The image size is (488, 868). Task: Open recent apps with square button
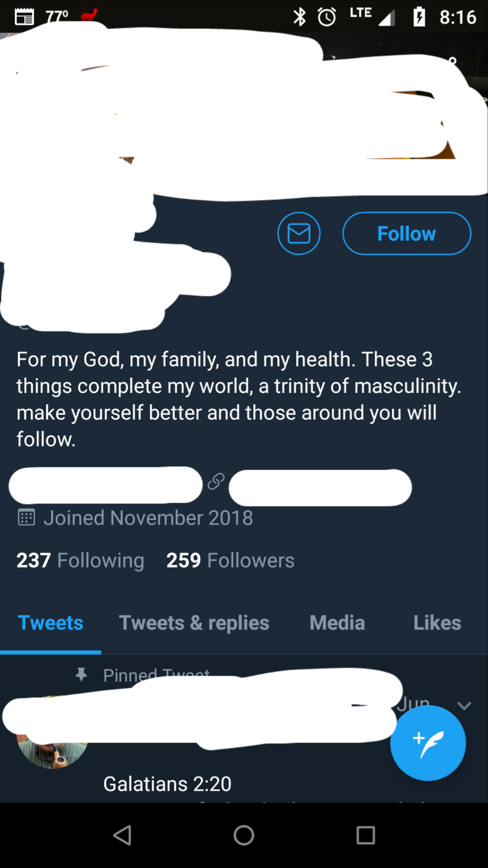366,835
